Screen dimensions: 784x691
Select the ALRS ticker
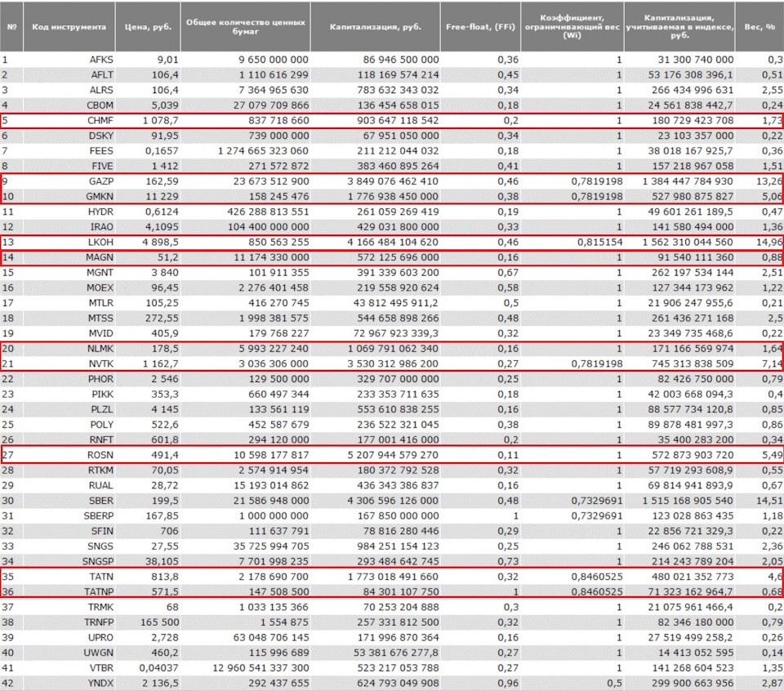pos(101,90)
